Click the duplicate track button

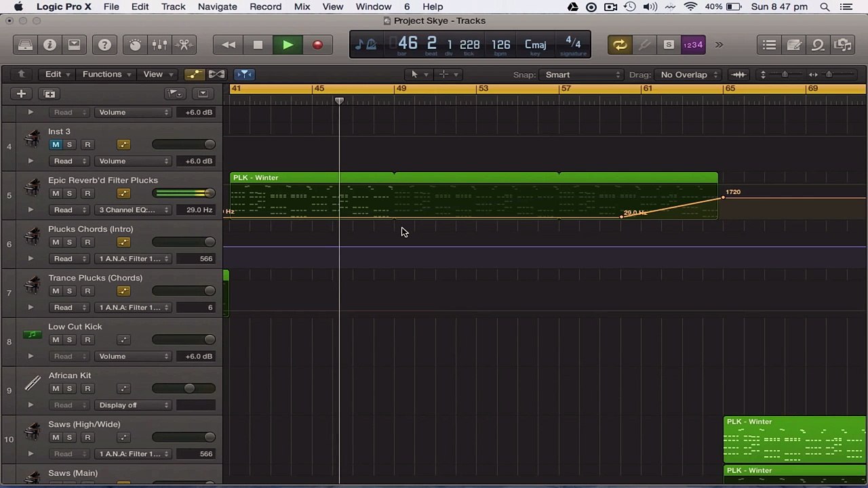tap(50, 94)
